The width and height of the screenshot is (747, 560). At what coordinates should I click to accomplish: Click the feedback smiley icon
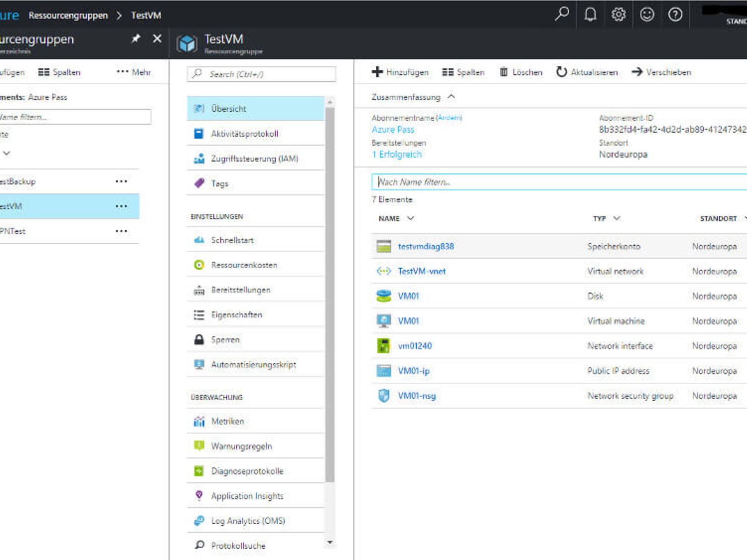647,15
